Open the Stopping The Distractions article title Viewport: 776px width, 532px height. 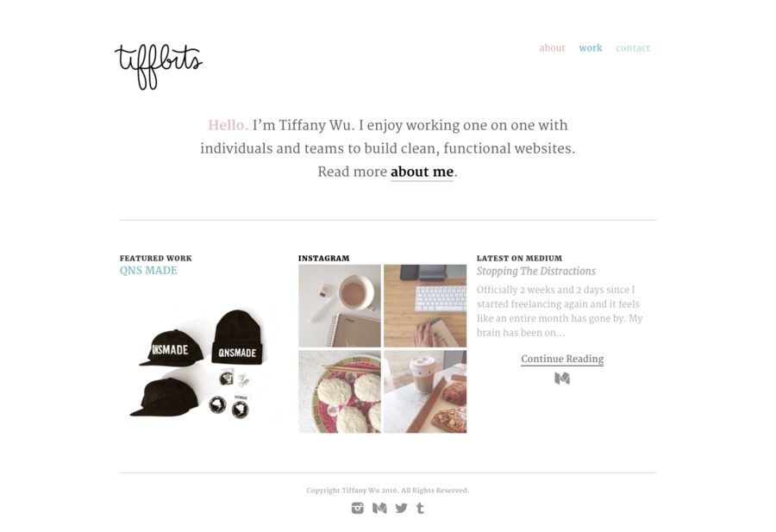pos(536,272)
